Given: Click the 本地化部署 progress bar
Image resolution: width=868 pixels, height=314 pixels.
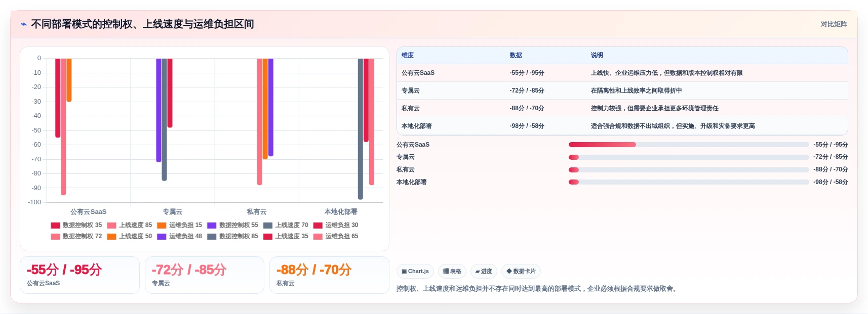Looking at the screenshot, I should [689, 182].
